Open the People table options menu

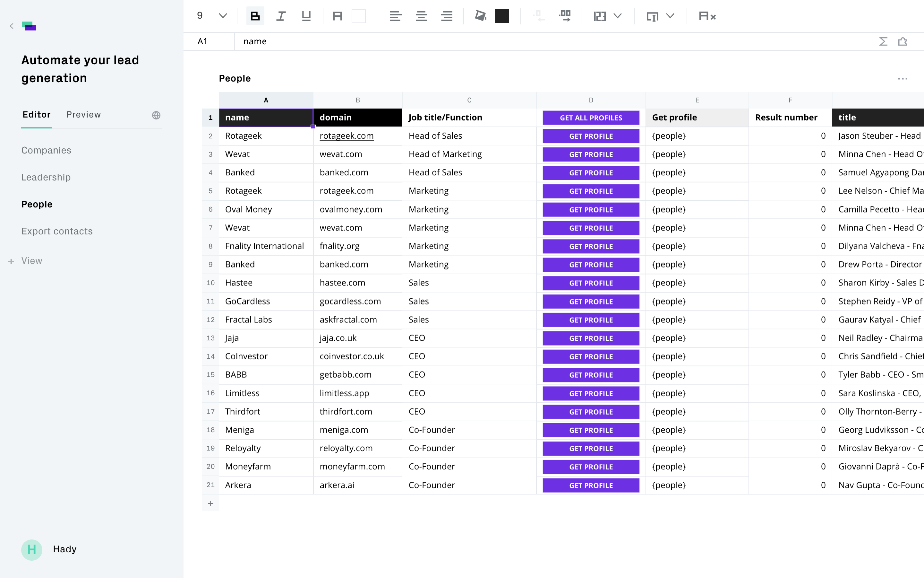903,78
